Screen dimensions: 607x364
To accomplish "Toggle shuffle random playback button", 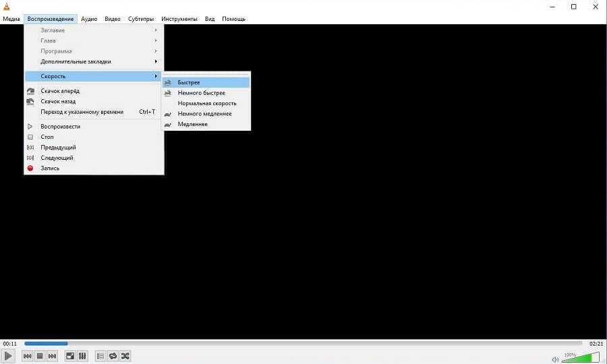I will coord(125,356).
